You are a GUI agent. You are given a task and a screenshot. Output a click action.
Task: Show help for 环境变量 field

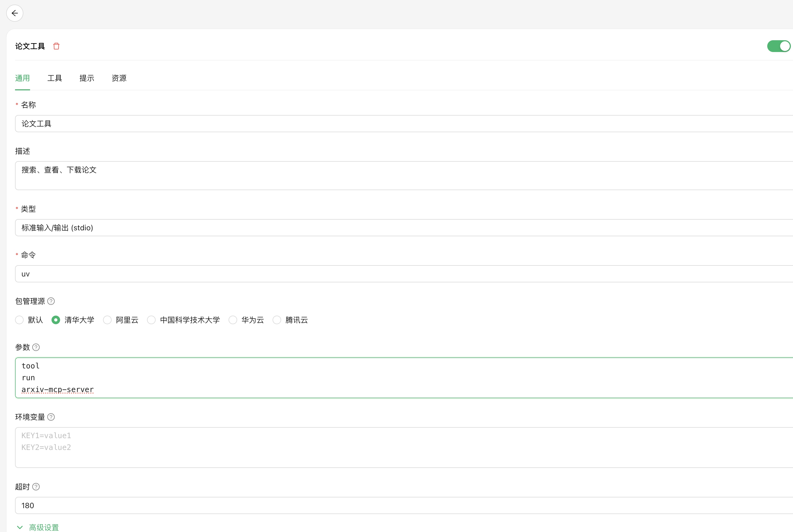click(x=51, y=417)
